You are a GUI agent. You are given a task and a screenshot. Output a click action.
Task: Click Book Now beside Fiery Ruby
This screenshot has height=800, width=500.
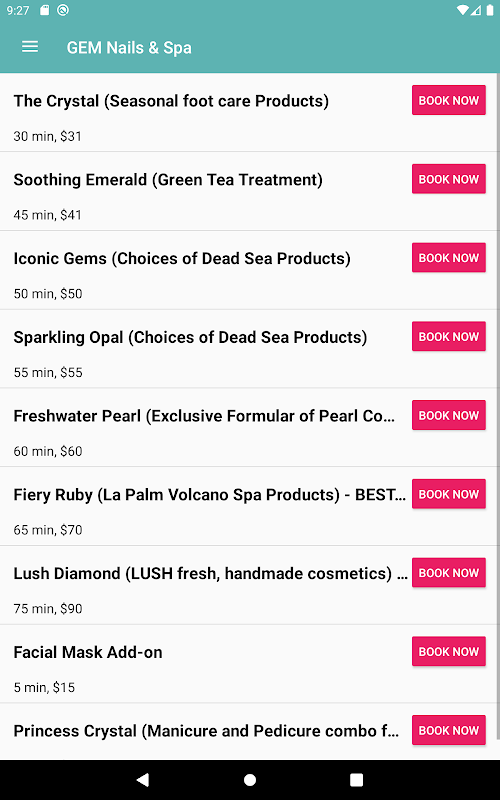[449, 494]
